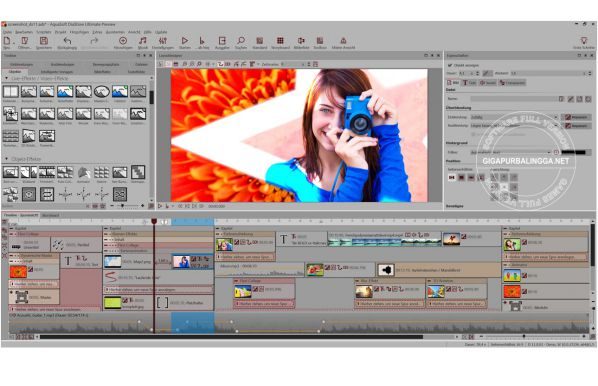Open Einstellungen sliders icon
This screenshot has width=598, height=386.
pyautogui.click(x=163, y=41)
